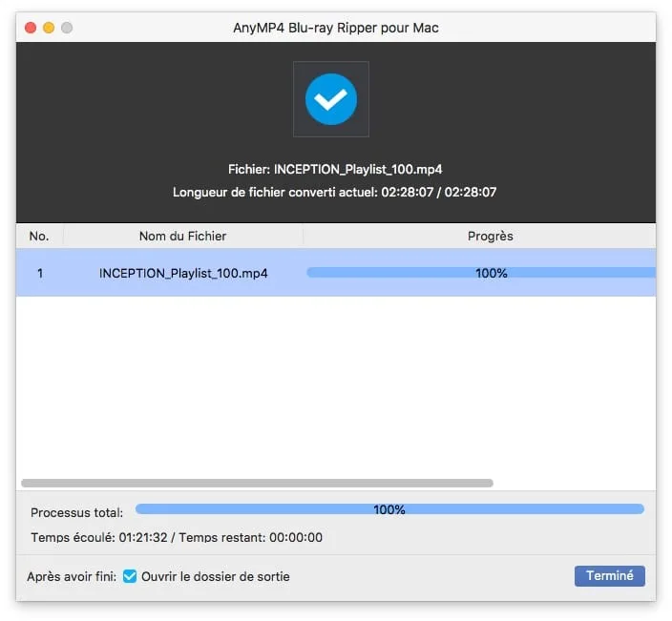
Task: Click the 100% file progress bar
Action: tap(481, 273)
